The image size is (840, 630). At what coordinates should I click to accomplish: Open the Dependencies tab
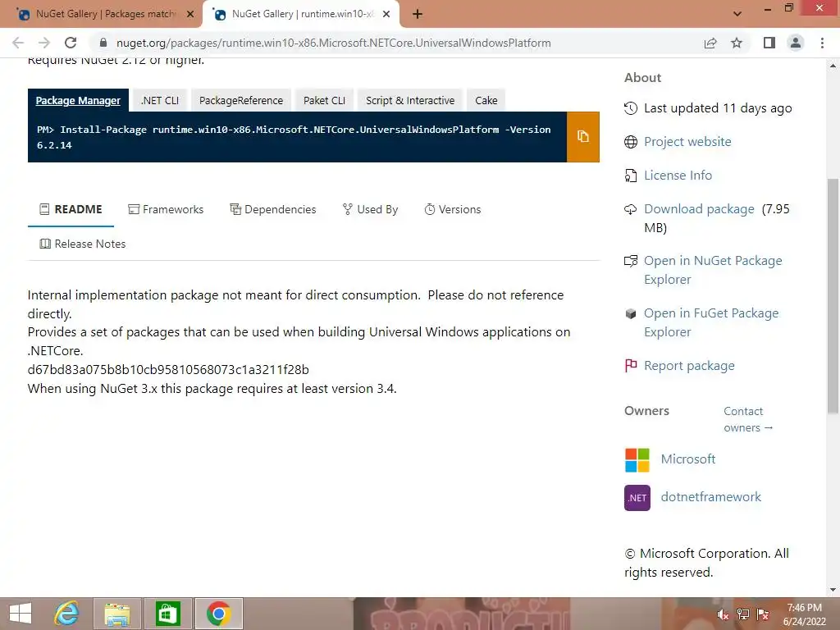(272, 209)
